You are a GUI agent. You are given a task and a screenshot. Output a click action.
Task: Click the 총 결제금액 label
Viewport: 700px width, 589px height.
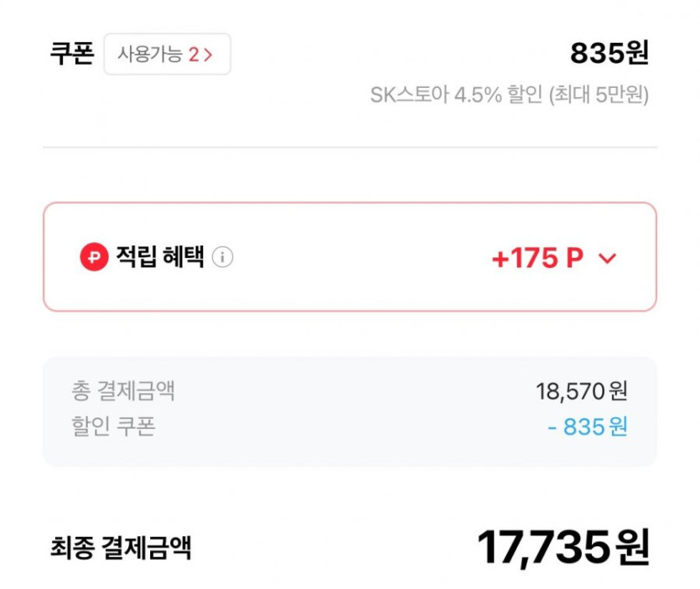point(123,390)
